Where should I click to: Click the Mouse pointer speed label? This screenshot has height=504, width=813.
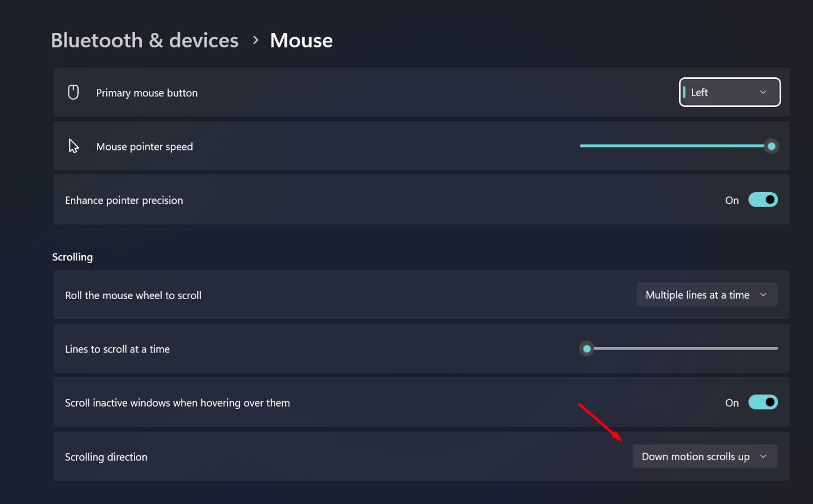pyautogui.click(x=144, y=147)
